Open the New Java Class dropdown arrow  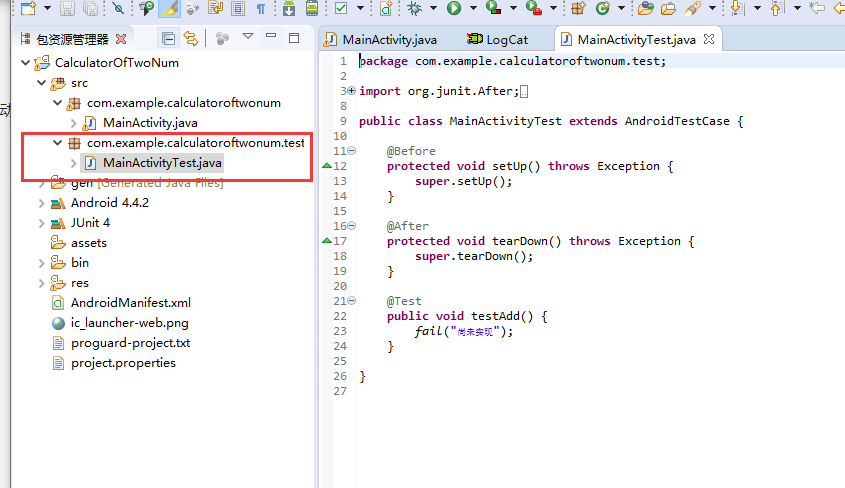(621, 8)
